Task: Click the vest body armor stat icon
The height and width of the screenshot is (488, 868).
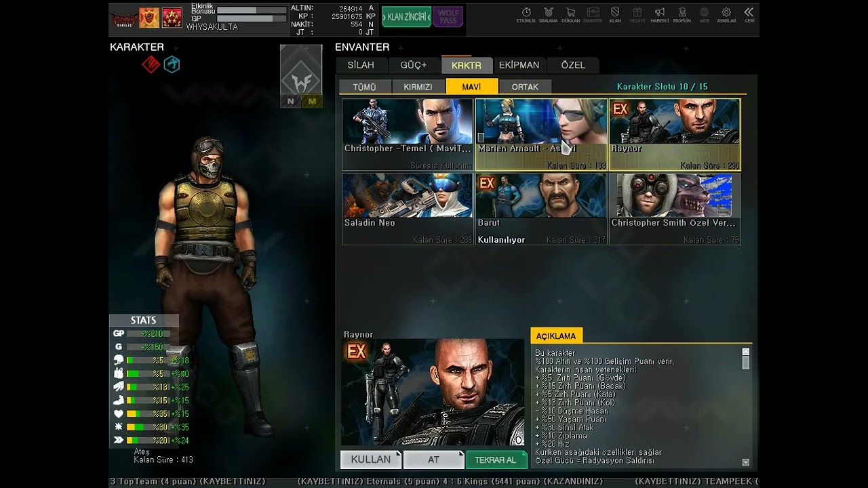Action: (x=119, y=373)
